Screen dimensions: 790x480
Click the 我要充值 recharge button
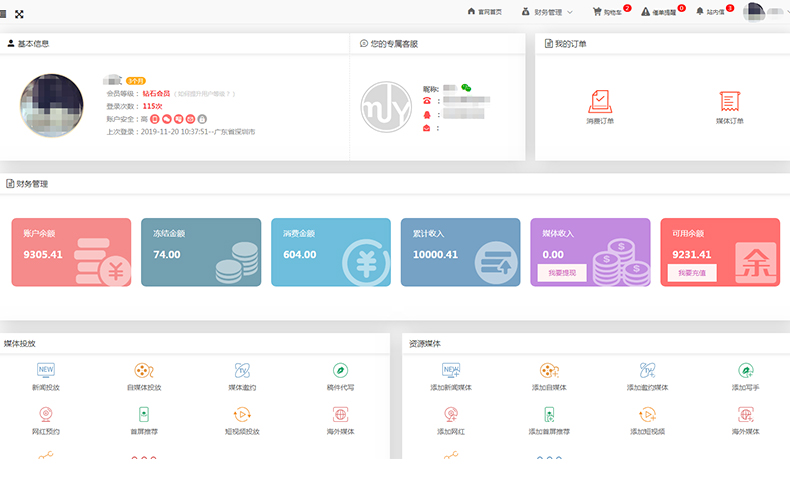coord(691,272)
